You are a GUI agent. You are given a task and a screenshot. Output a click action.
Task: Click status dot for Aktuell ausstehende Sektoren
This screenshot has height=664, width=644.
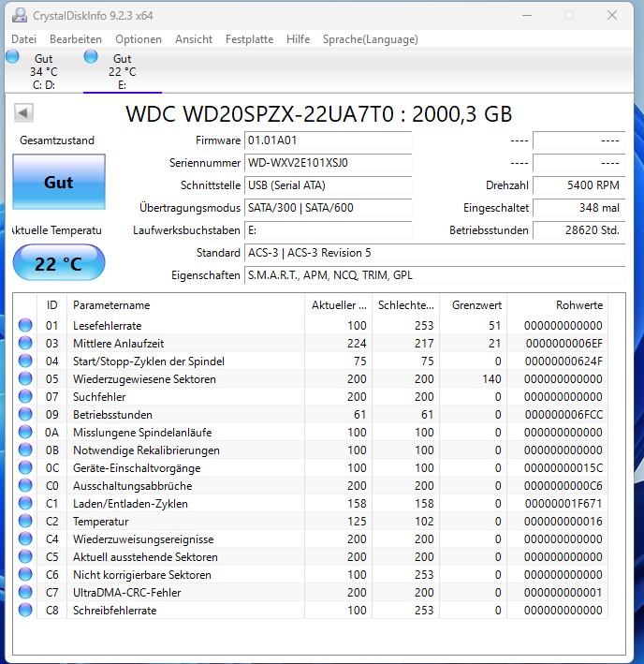pos(25,556)
